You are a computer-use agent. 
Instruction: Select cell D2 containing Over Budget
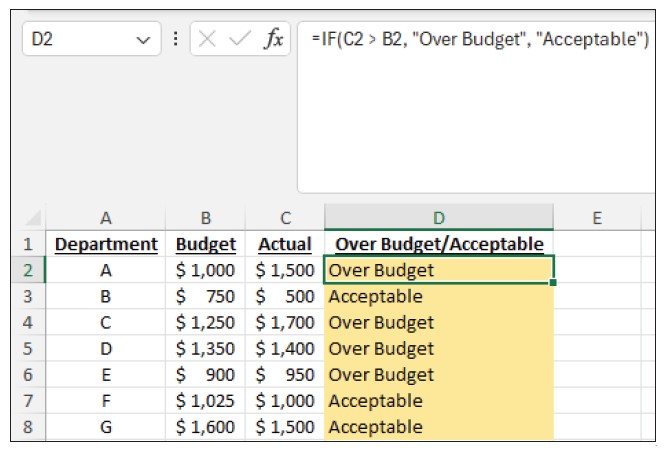[438, 270]
